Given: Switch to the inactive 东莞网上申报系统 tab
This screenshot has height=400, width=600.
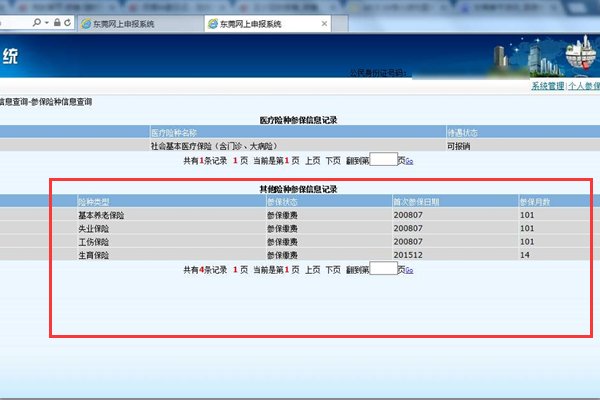Looking at the screenshot, I should coord(140,24).
